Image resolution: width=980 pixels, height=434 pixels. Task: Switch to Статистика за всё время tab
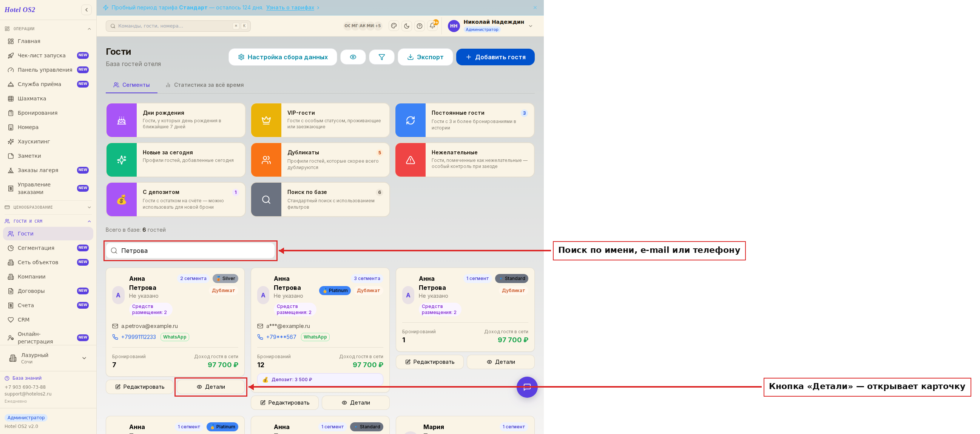(x=205, y=85)
